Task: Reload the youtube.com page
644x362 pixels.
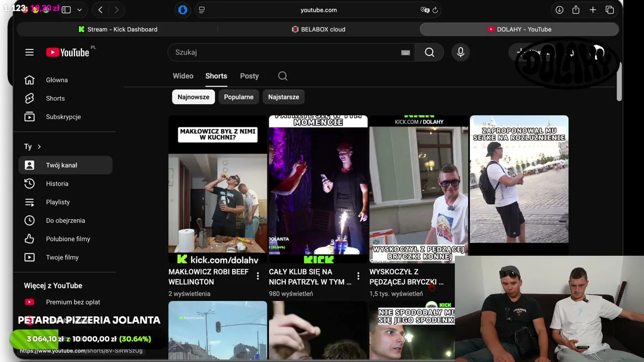Action: coord(436,10)
